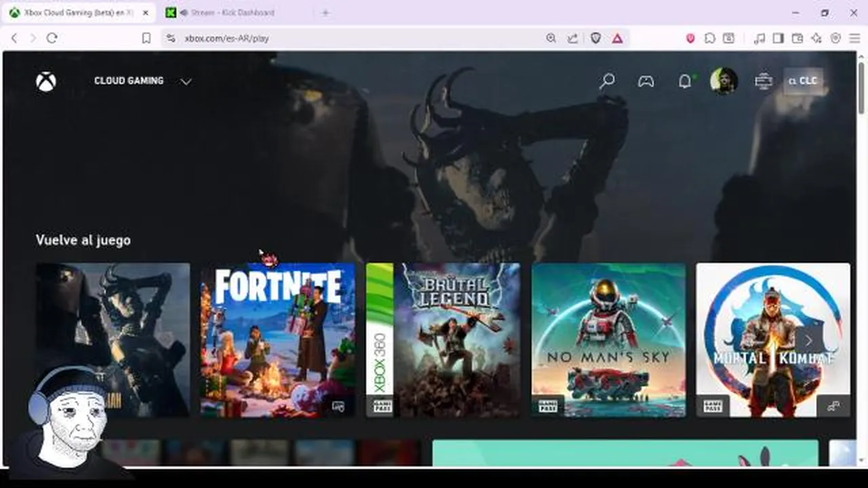Open the Mortal Kombat game tile
This screenshot has width=868, height=488.
(x=773, y=340)
